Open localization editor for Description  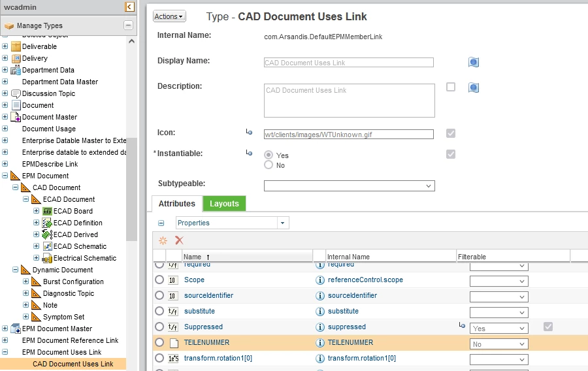click(x=474, y=88)
